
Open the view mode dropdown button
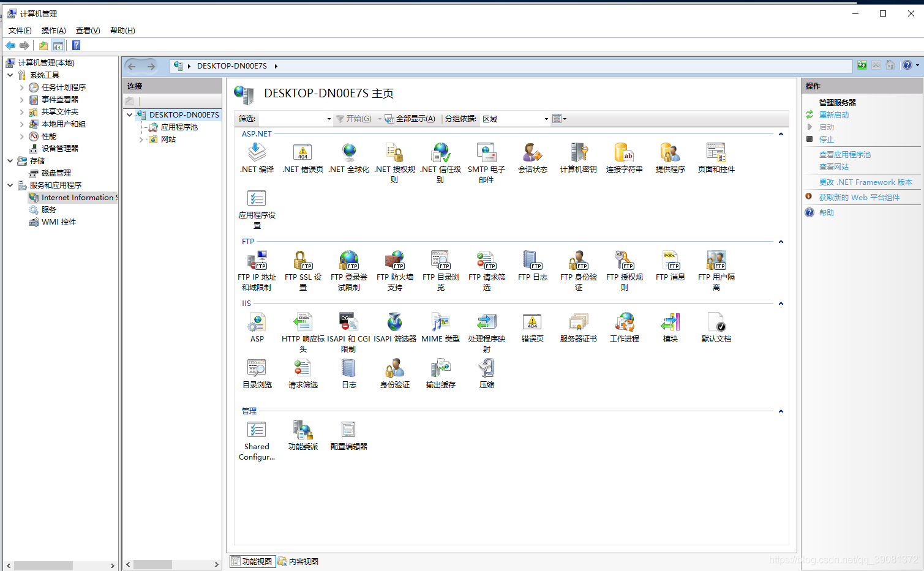[559, 119]
